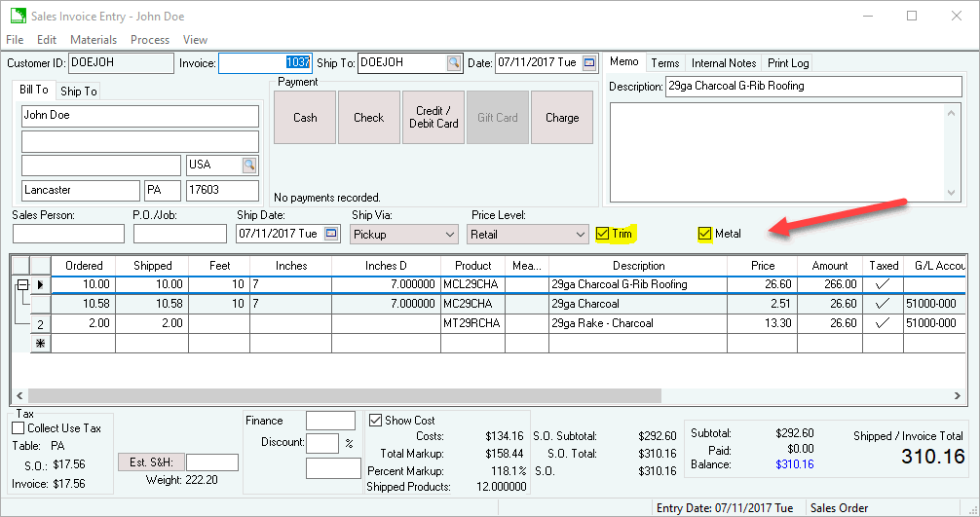Click the new row asterisk marker
Screen dimensions: 980x517
41,344
